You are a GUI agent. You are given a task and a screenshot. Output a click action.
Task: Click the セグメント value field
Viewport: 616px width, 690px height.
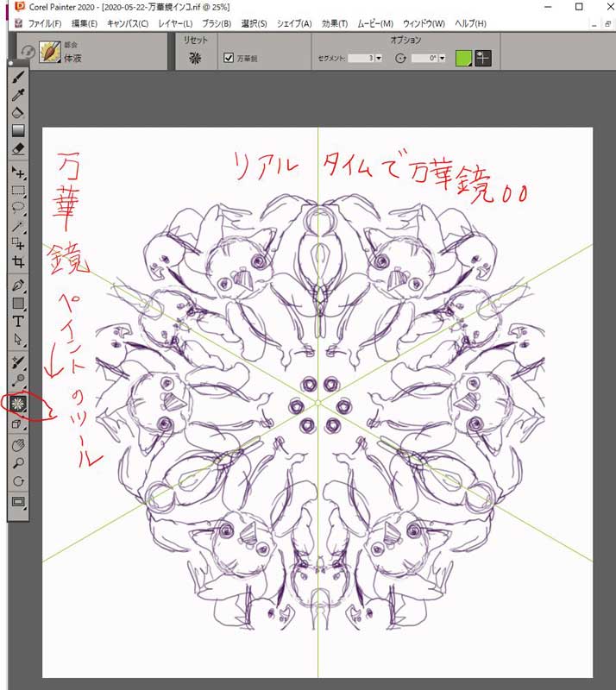pyautogui.click(x=361, y=58)
